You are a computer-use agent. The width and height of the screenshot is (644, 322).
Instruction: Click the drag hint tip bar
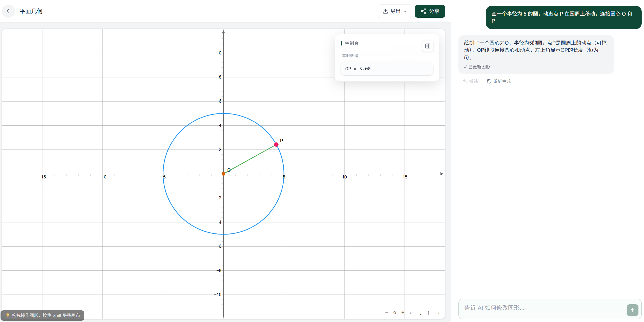click(43, 315)
